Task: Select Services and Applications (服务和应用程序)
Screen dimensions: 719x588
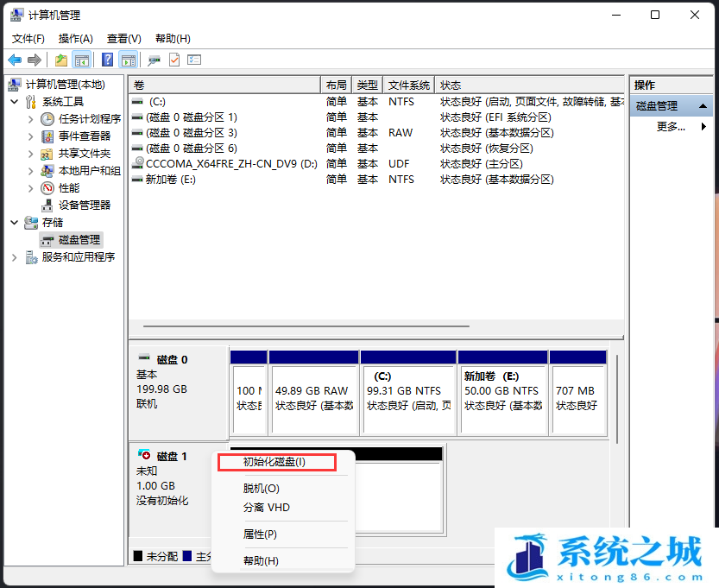Action: click(x=78, y=257)
